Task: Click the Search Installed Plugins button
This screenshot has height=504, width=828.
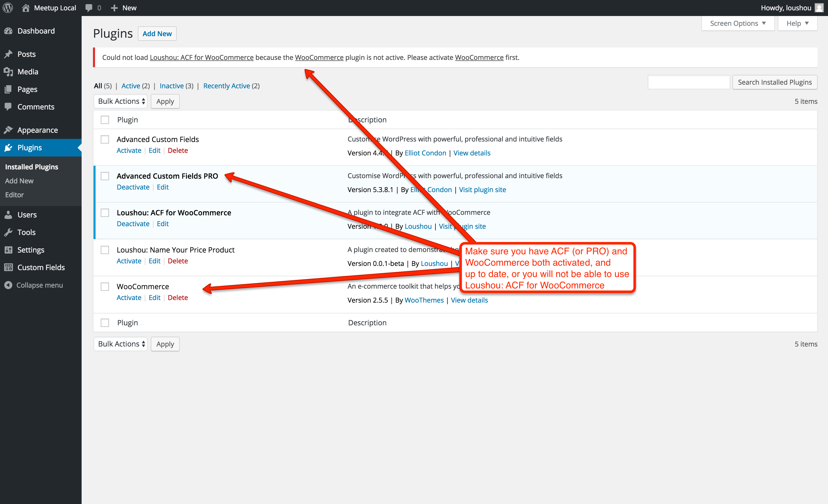Action: pyautogui.click(x=775, y=82)
